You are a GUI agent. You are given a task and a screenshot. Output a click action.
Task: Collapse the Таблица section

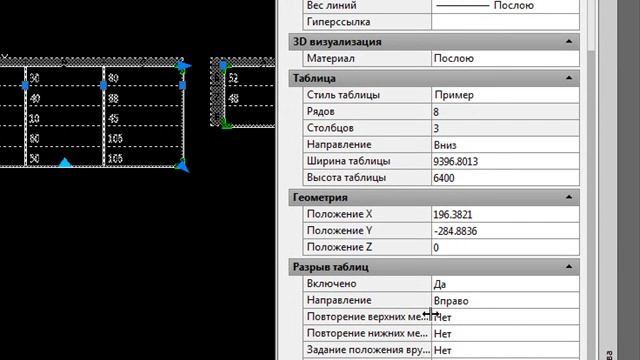[569, 78]
